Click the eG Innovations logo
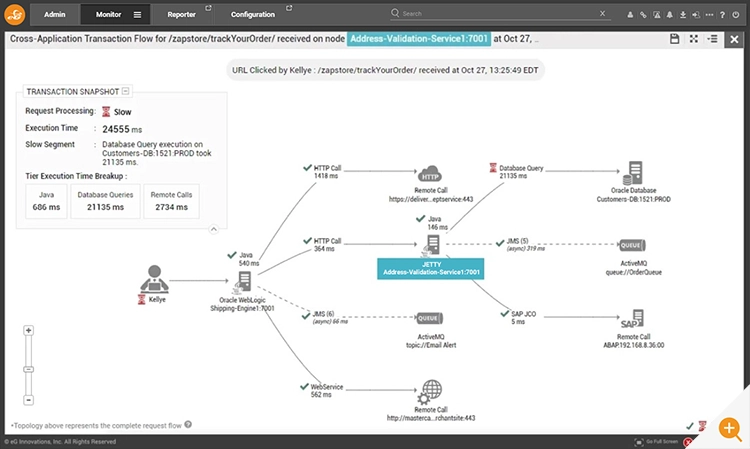Viewport: 750px width, 449px height. pos(14,14)
